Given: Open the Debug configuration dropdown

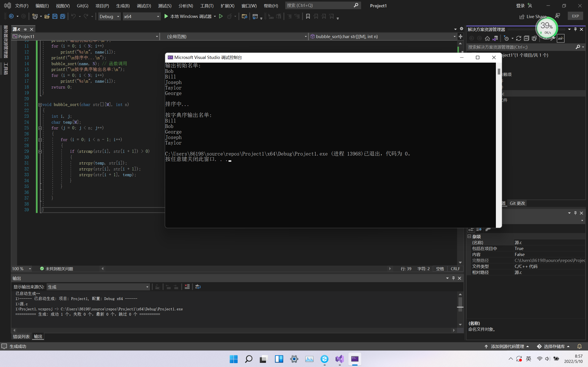Looking at the screenshot, I should 109,16.
